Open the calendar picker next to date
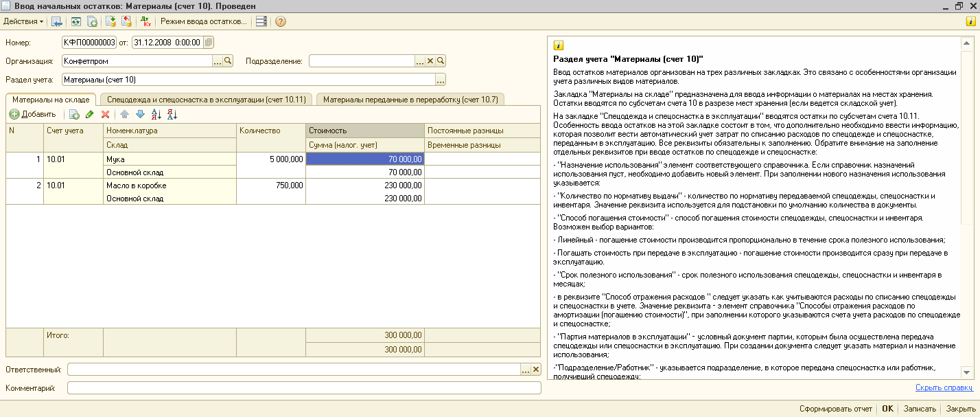 209,43
